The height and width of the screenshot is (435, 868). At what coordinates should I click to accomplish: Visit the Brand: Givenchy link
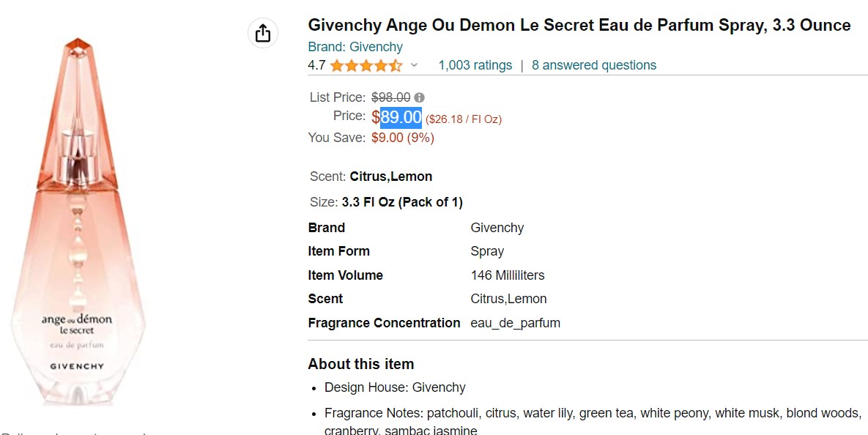pyautogui.click(x=355, y=47)
